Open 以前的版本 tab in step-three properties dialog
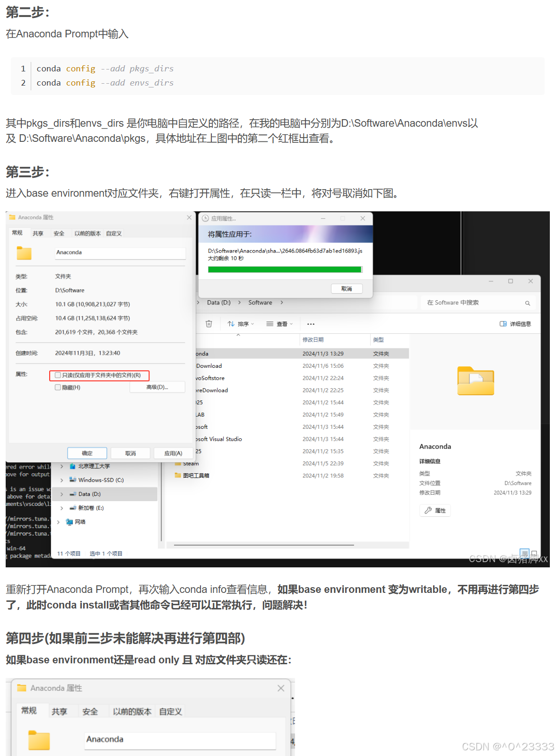Viewport: 556px width, 756px height. tap(87, 234)
